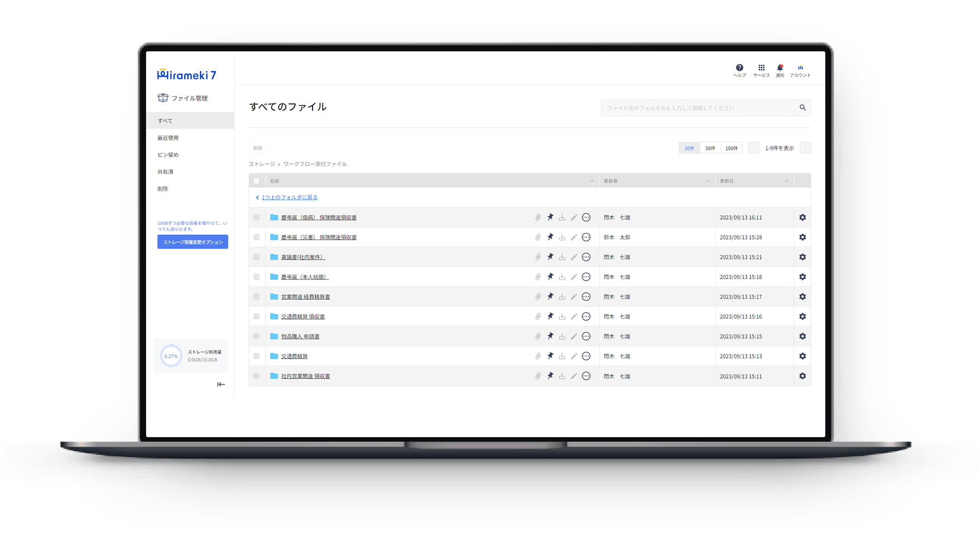Select the checkbox next to 交通費精算

(257, 356)
